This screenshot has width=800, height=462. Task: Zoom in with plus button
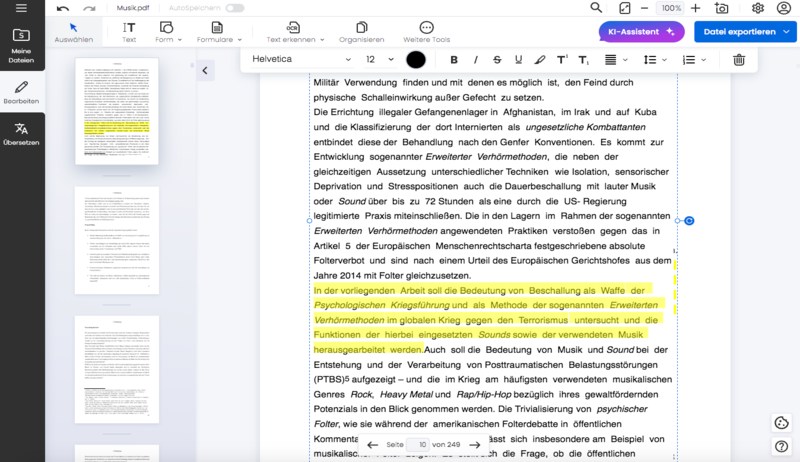tap(695, 8)
